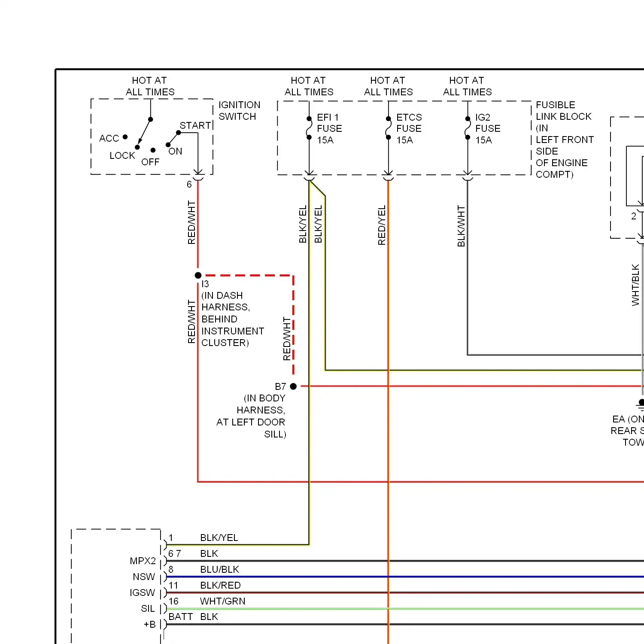Click the ACC switch position label
Screen dimensions: 644x644
click(x=109, y=138)
